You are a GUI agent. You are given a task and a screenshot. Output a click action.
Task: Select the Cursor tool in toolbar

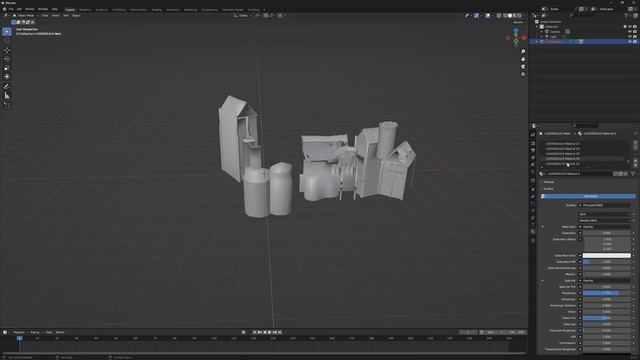(x=7, y=40)
